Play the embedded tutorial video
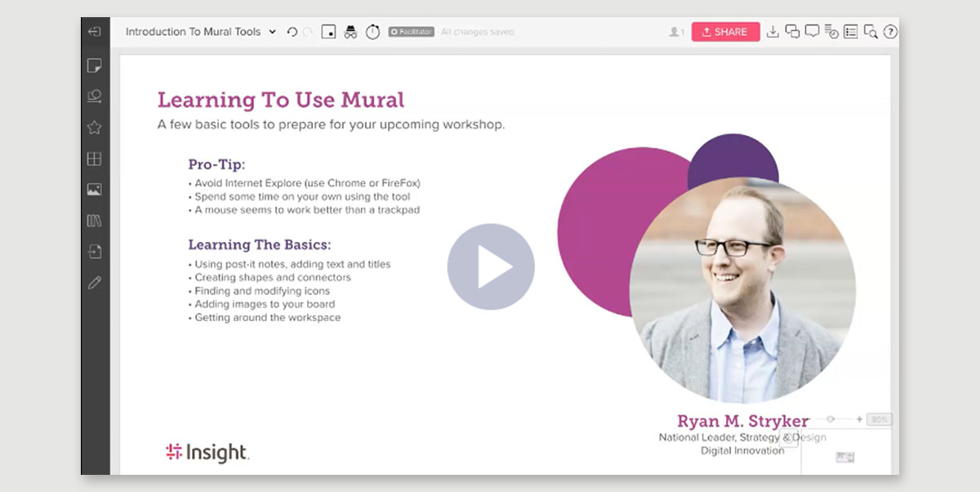 [x=490, y=265]
